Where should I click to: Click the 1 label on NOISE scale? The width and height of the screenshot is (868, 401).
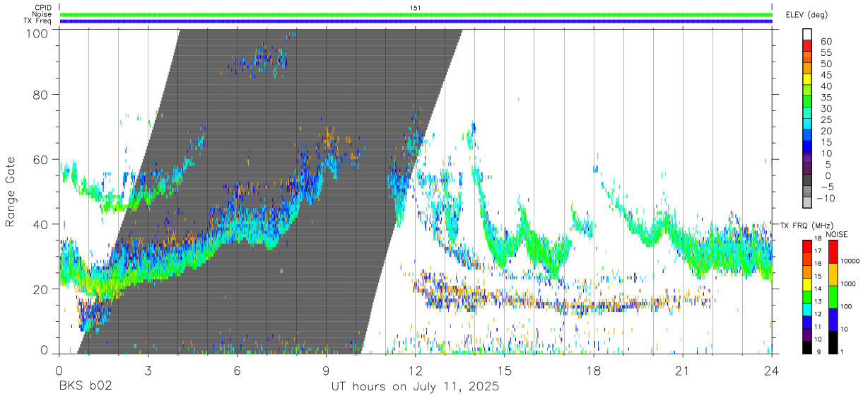coord(843,352)
